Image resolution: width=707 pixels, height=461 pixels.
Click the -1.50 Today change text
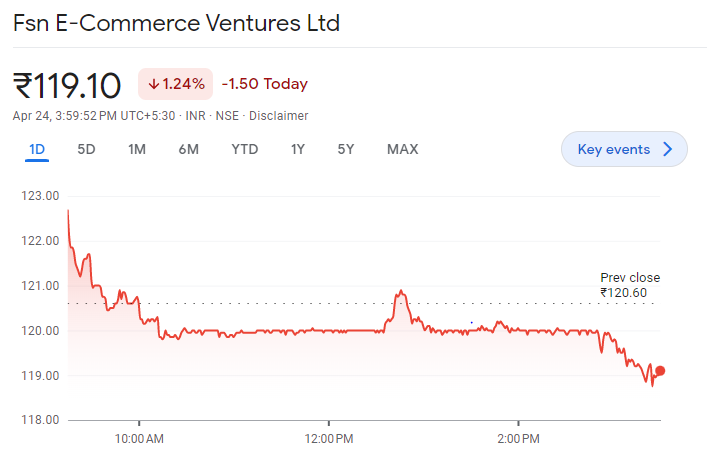(265, 84)
